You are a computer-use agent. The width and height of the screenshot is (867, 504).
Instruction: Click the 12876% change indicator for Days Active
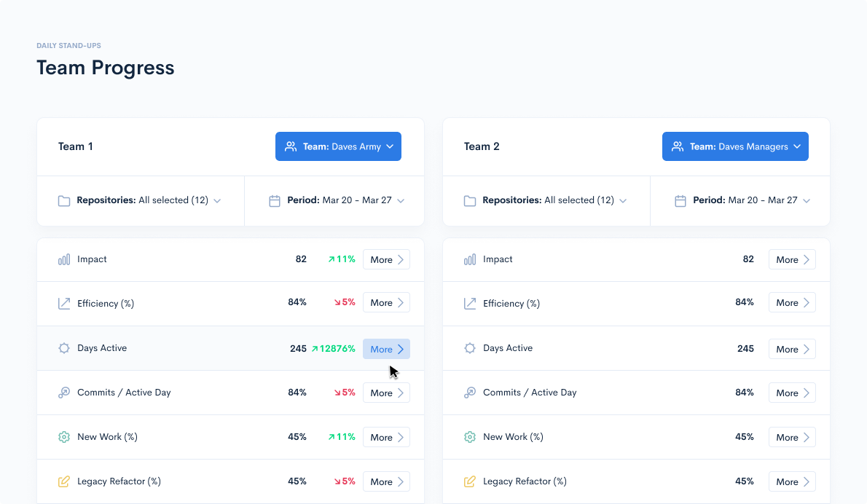[334, 349]
